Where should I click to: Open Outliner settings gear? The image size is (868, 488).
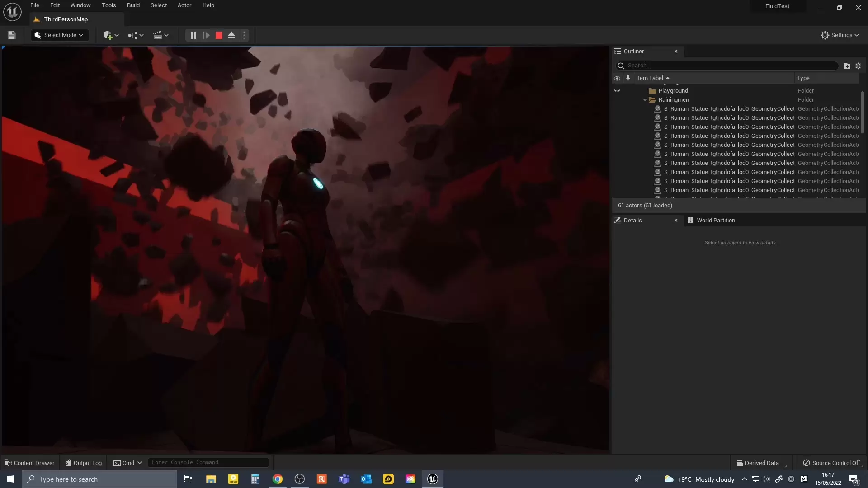(858, 66)
